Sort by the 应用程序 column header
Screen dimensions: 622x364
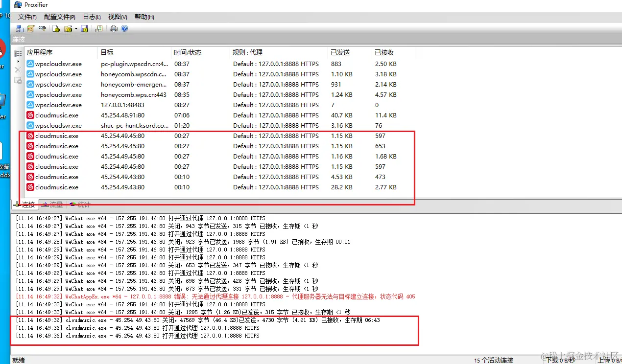61,52
